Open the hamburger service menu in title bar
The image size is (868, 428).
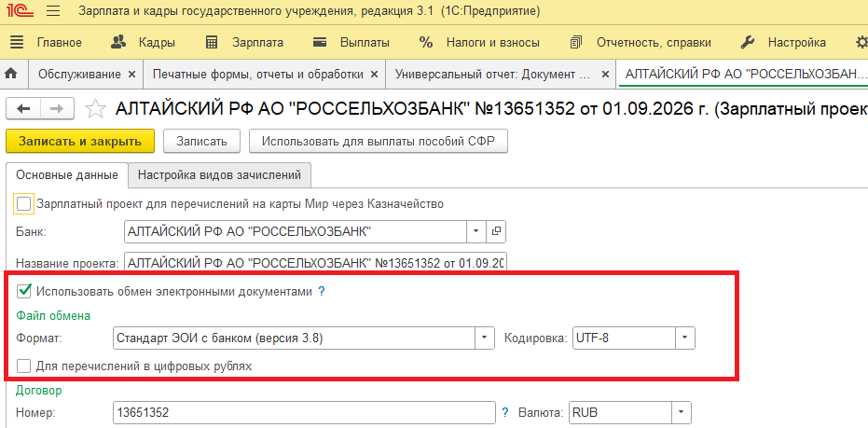(x=53, y=11)
